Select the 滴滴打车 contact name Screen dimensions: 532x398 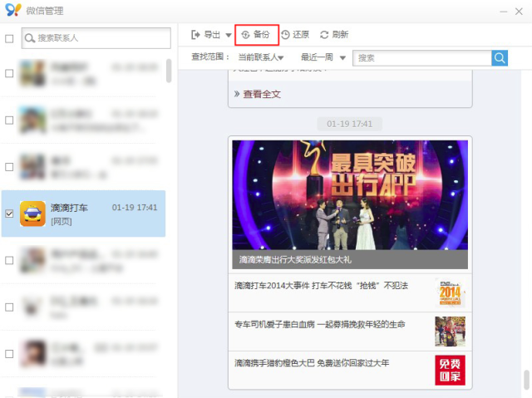(x=69, y=208)
